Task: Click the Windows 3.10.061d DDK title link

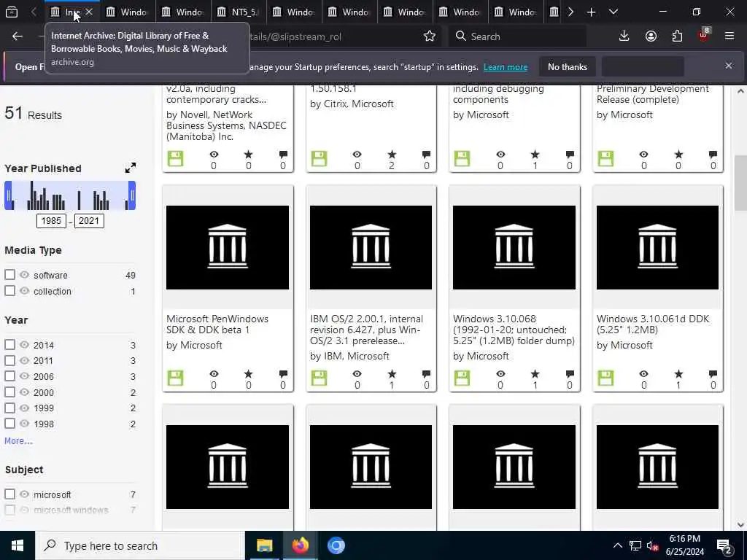Action: point(653,324)
